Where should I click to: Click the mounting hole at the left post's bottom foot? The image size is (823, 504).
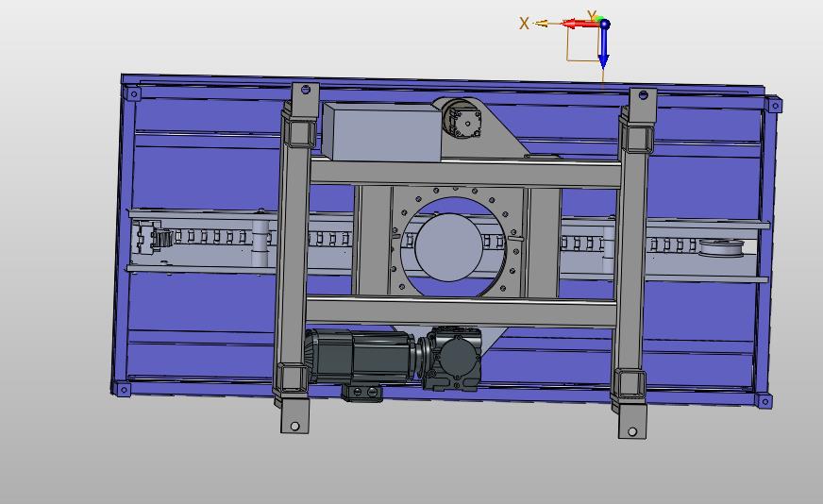pyautogui.click(x=294, y=426)
